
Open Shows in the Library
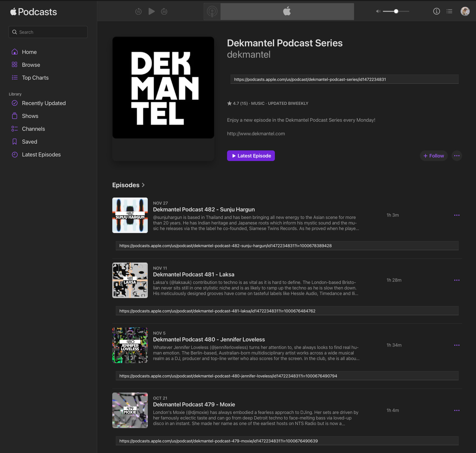pyautogui.click(x=30, y=116)
